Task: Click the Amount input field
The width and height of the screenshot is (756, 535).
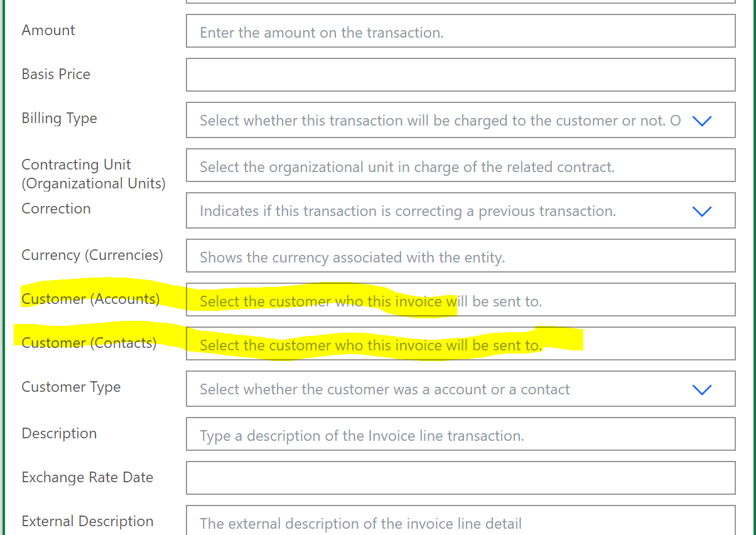Action: (x=460, y=31)
